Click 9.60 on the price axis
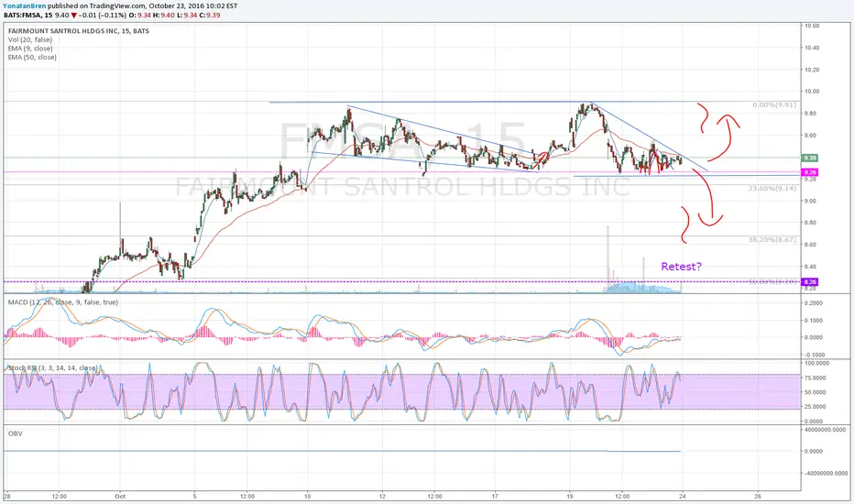The width and height of the screenshot is (854, 504). pyautogui.click(x=810, y=136)
